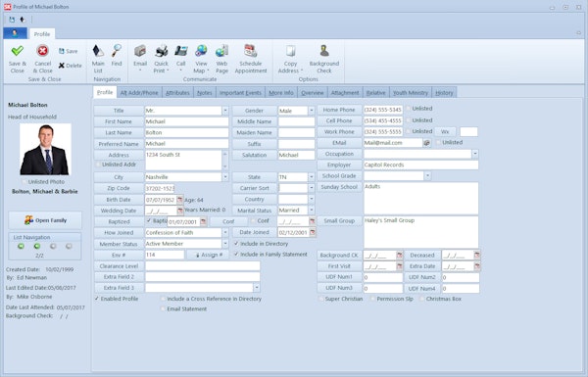Click the Background Check icon

click(x=324, y=51)
